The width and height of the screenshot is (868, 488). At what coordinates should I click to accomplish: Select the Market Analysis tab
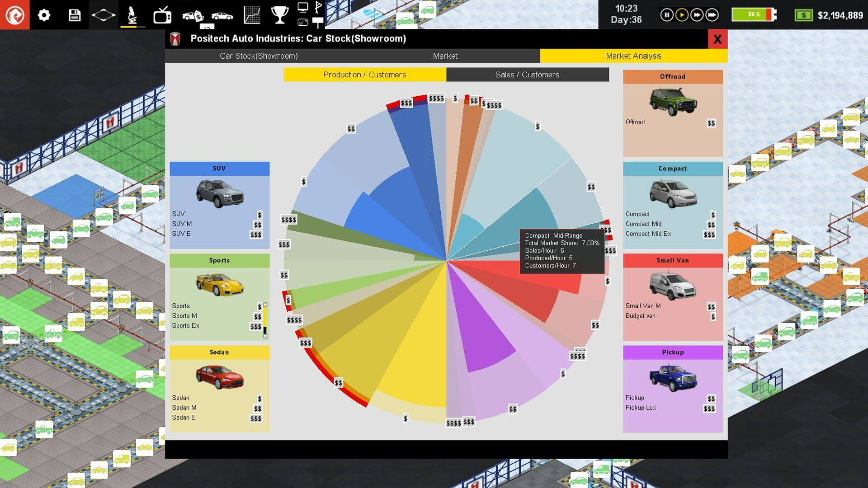[634, 56]
